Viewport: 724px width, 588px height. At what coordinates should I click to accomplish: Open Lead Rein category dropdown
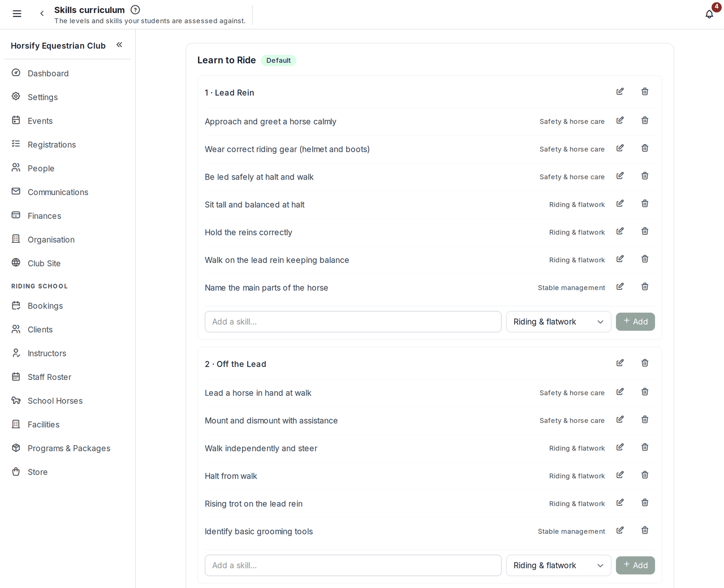(558, 322)
